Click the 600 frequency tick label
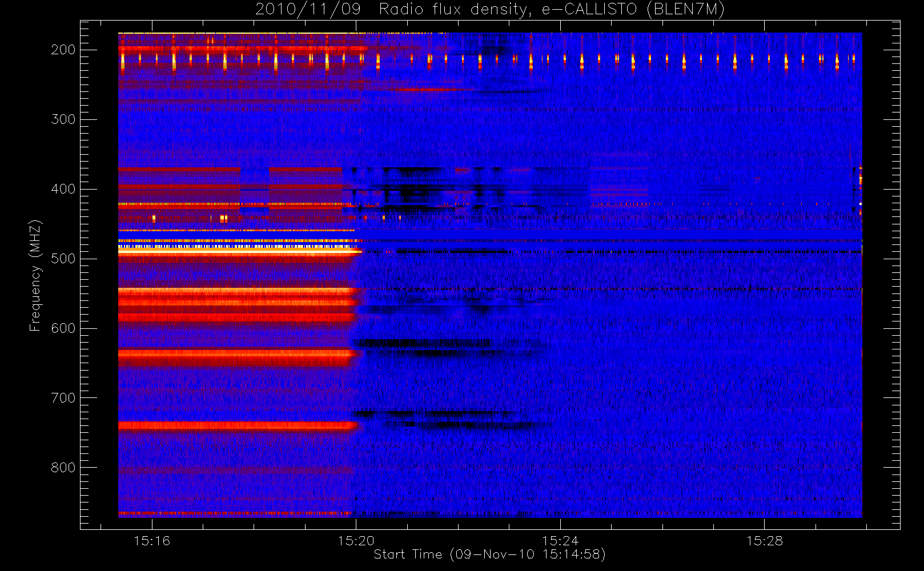Screen dimensions: 924x571 tap(63, 328)
